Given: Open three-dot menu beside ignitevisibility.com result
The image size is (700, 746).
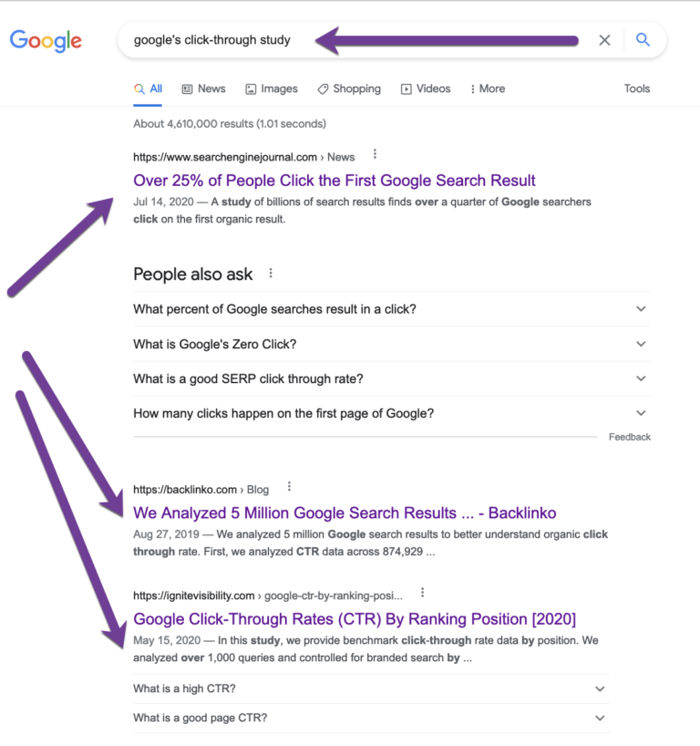Looking at the screenshot, I should pos(422,593).
